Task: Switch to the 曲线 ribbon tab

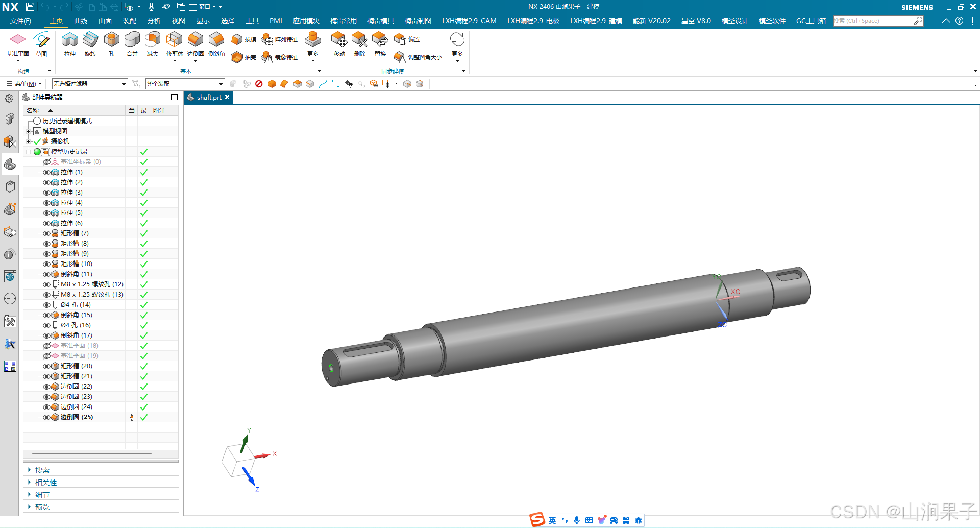Action: coord(81,21)
